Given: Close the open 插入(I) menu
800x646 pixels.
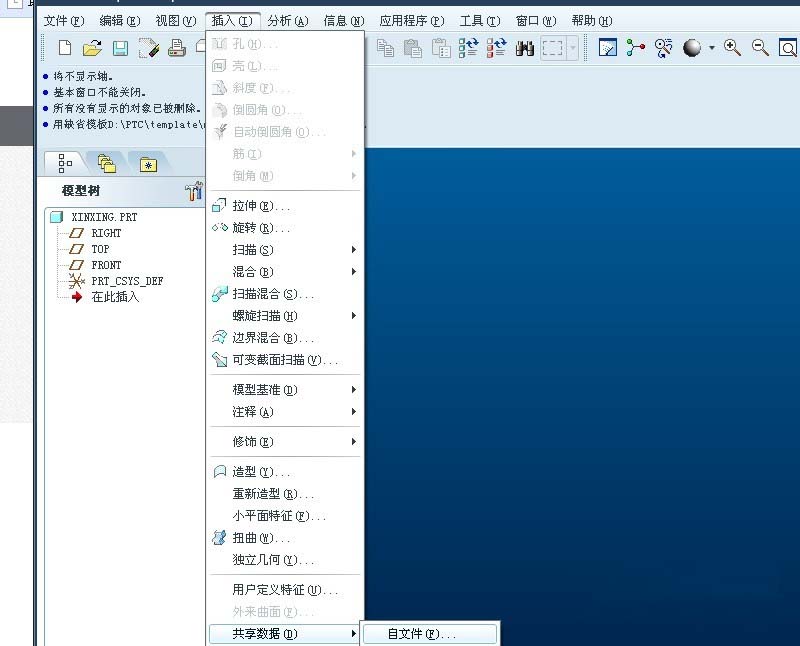Looking at the screenshot, I should [x=232, y=21].
